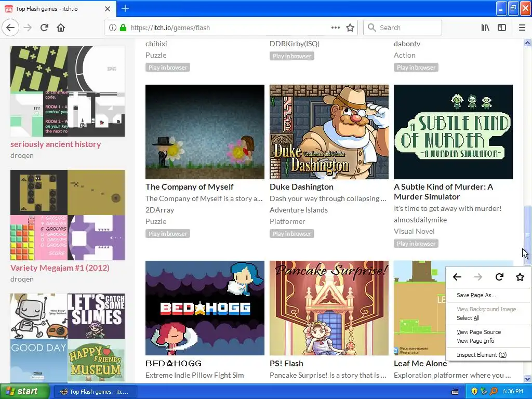Viewport: 532px width, 399px height.
Task: Visit almostdailymike author page
Action: (x=420, y=220)
